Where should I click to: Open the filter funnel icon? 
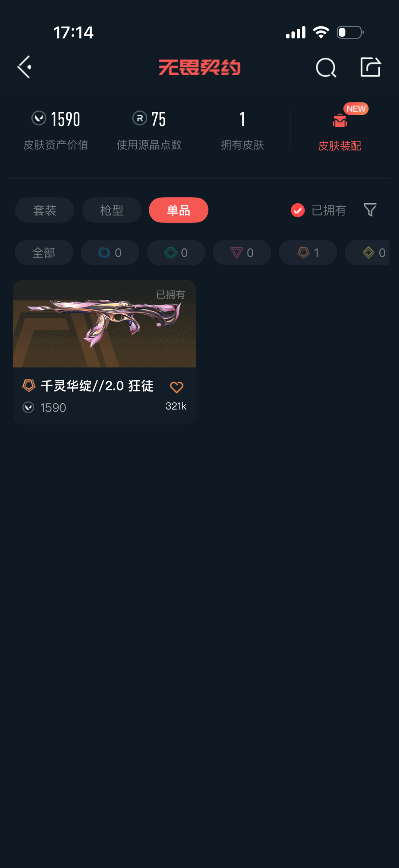(370, 210)
